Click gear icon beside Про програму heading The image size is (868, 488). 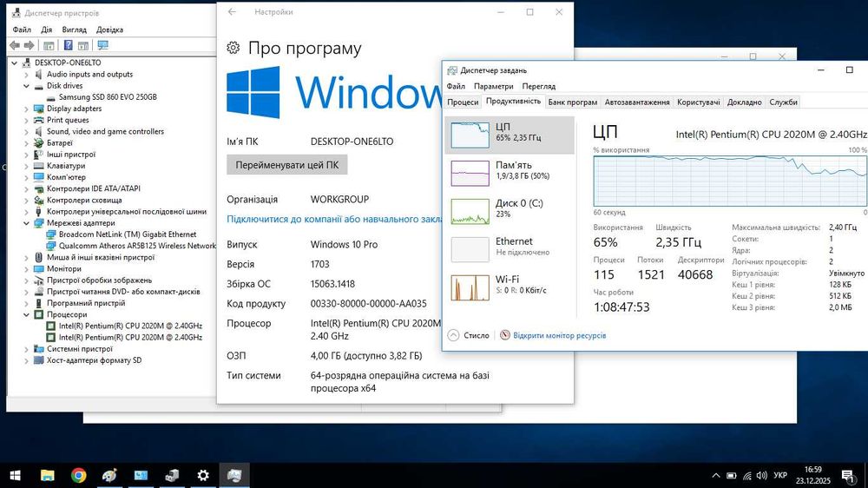point(233,48)
